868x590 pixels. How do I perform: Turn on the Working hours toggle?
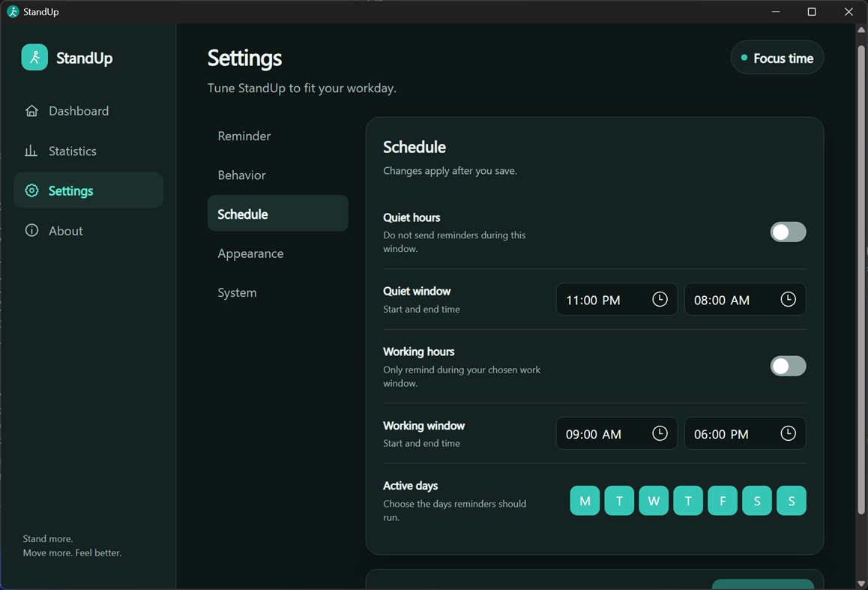click(x=788, y=366)
